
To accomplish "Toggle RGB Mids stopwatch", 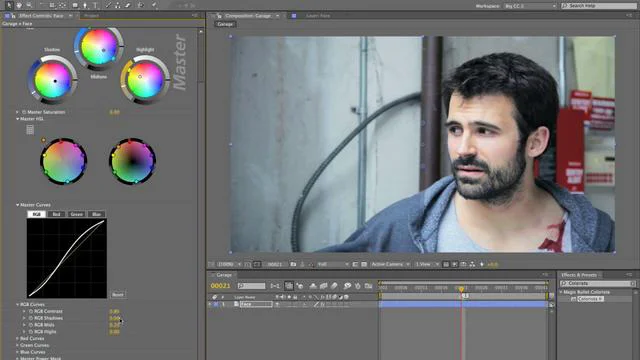I will [31, 325].
